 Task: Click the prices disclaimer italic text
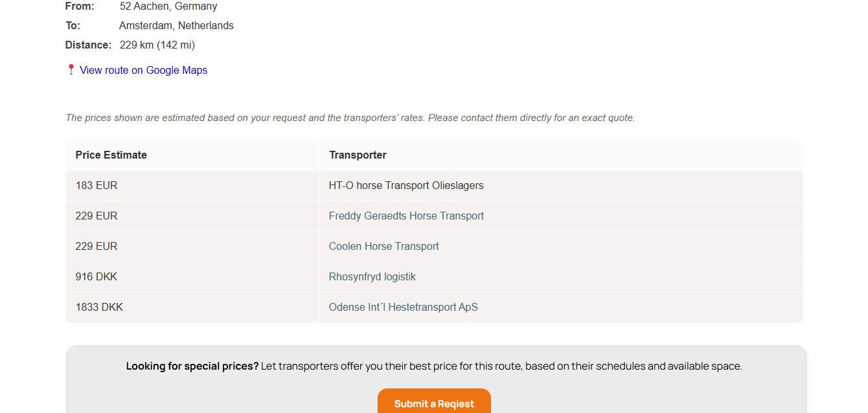coord(350,117)
